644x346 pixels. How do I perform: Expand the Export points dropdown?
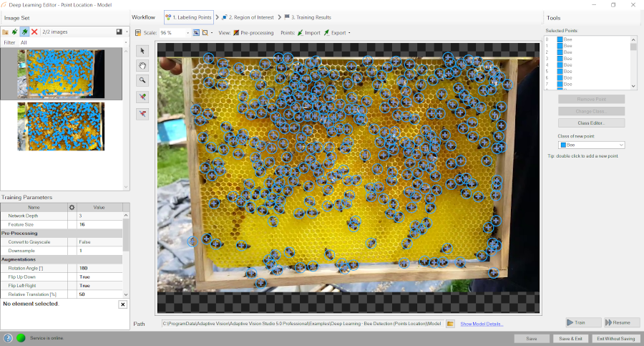pos(348,33)
